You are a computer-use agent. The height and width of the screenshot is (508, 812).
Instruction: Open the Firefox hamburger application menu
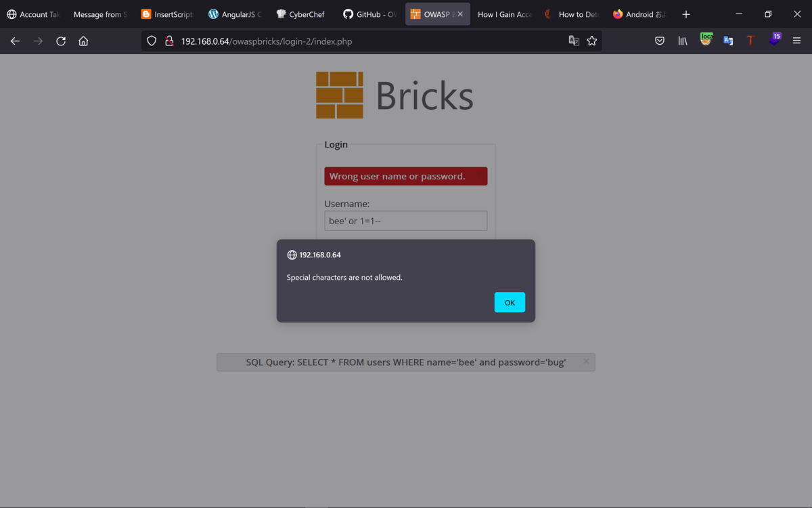796,41
